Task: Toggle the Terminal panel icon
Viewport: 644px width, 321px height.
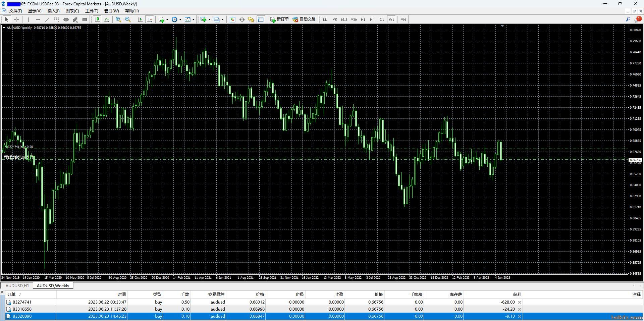Action: coord(261,19)
